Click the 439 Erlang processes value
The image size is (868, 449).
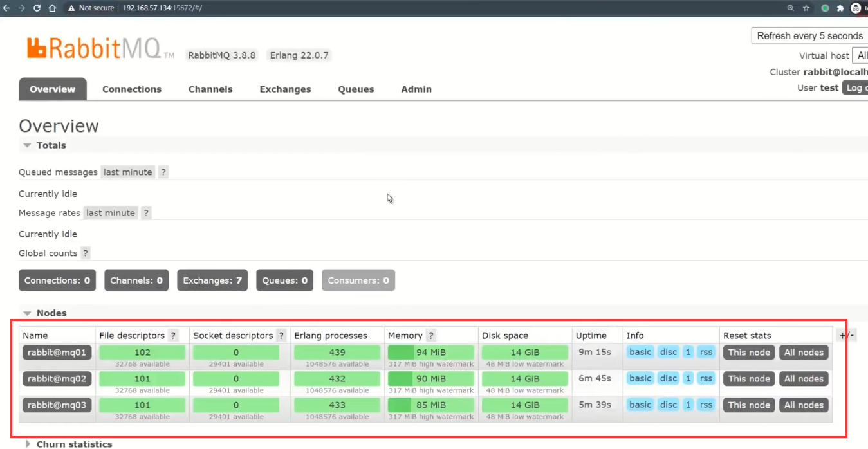pos(337,353)
